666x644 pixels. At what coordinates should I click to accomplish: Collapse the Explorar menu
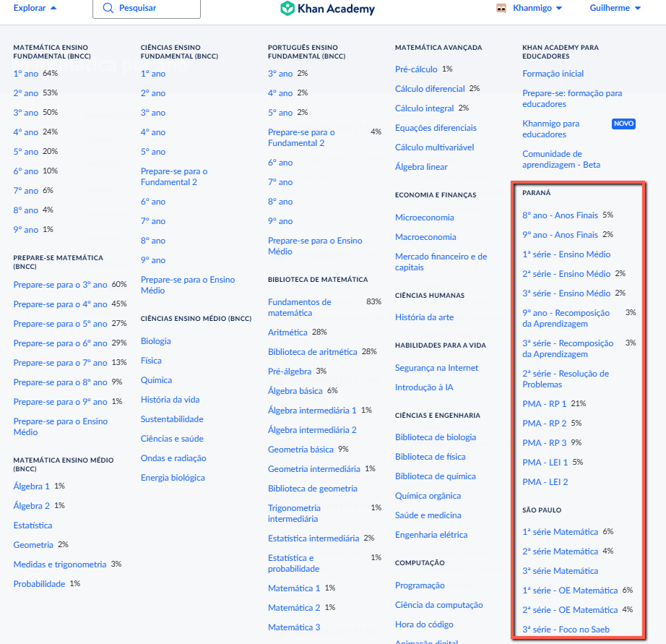tap(35, 8)
